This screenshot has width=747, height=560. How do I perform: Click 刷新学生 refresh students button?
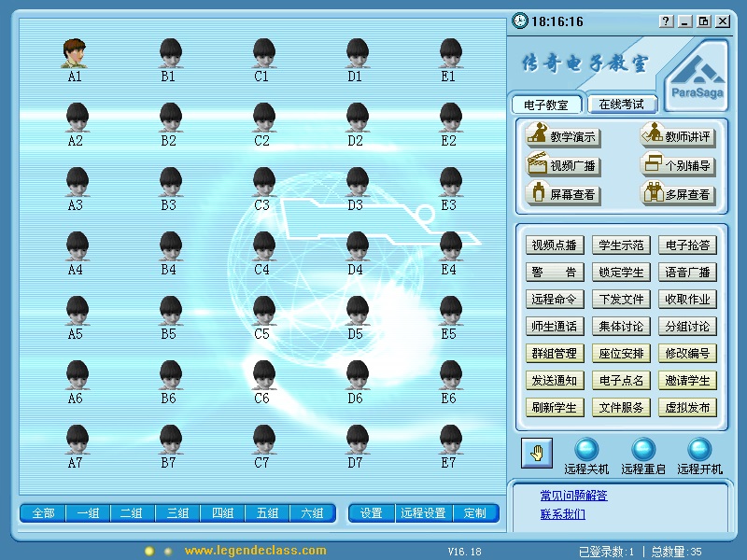pyautogui.click(x=555, y=408)
